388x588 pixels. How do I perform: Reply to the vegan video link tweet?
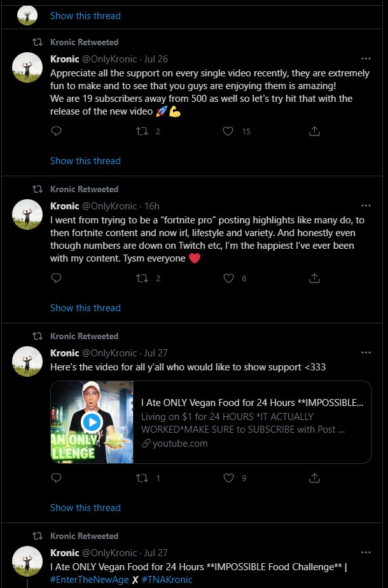tap(56, 478)
